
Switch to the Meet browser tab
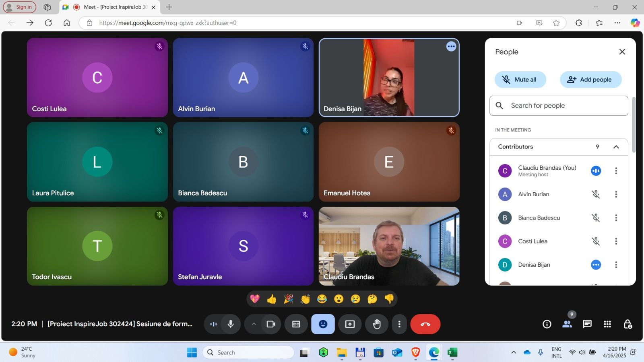[109, 7]
